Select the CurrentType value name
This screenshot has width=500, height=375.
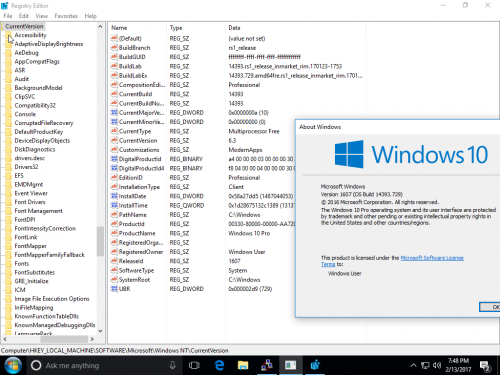135,131
